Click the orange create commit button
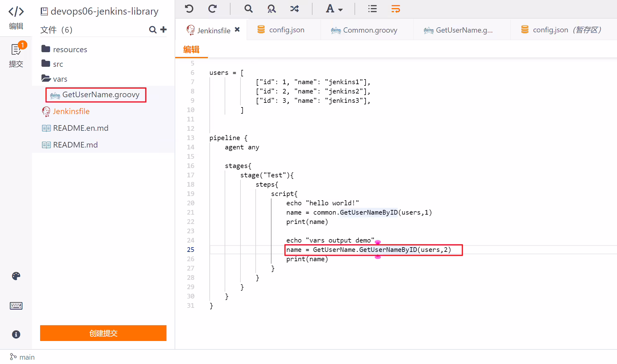 click(103, 333)
